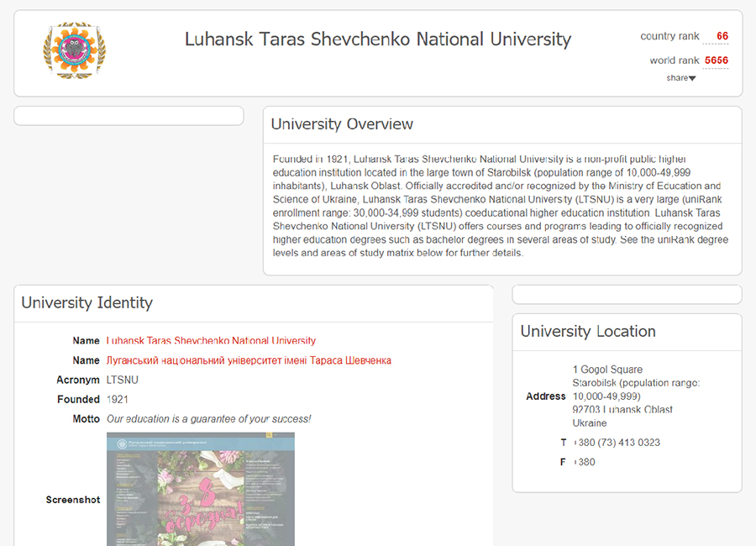
Task: Click the Acronym label
Action: [x=77, y=380]
